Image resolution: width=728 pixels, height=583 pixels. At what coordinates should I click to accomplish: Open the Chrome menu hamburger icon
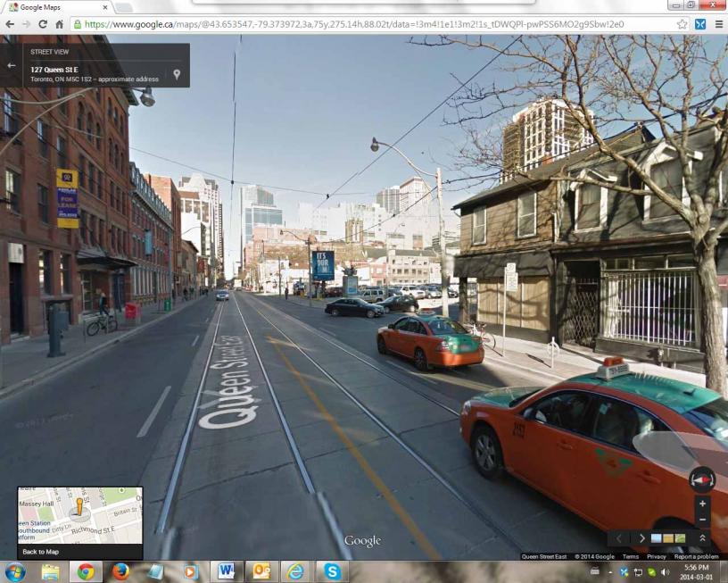pyautogui.click(x=718, y=24)
